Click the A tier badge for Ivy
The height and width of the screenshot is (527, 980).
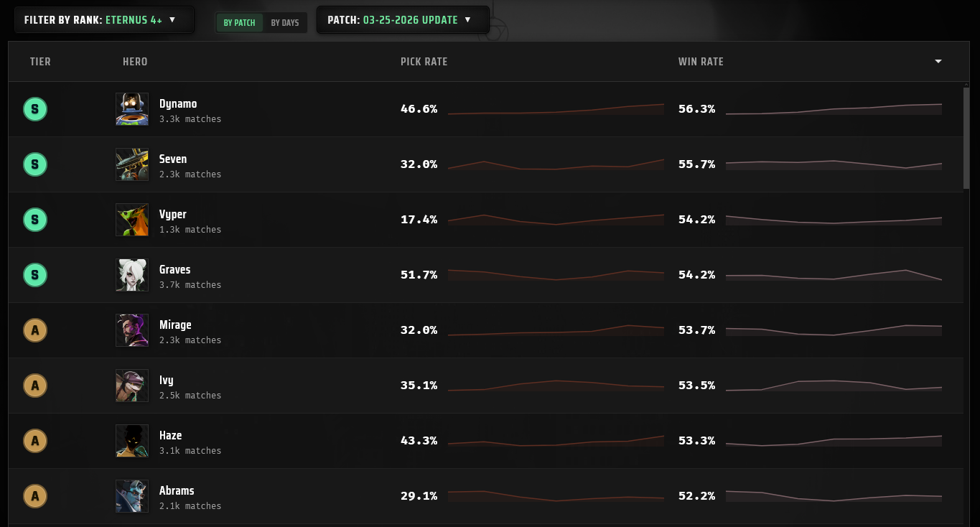click(x=35, y=386)
